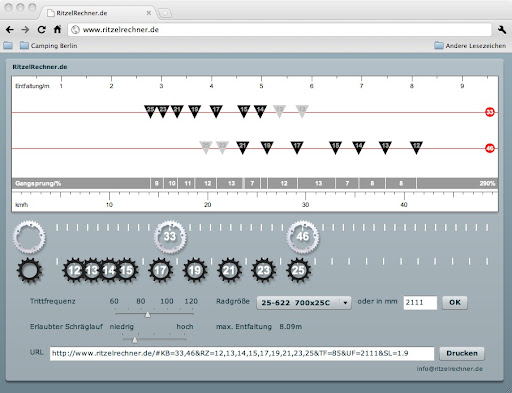Click the 15 gear marker on 46 line

pos(335,147)
